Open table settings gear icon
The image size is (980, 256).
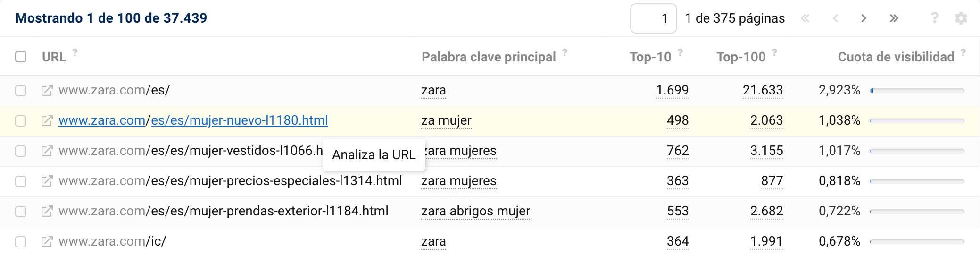[x=961, y=18]
